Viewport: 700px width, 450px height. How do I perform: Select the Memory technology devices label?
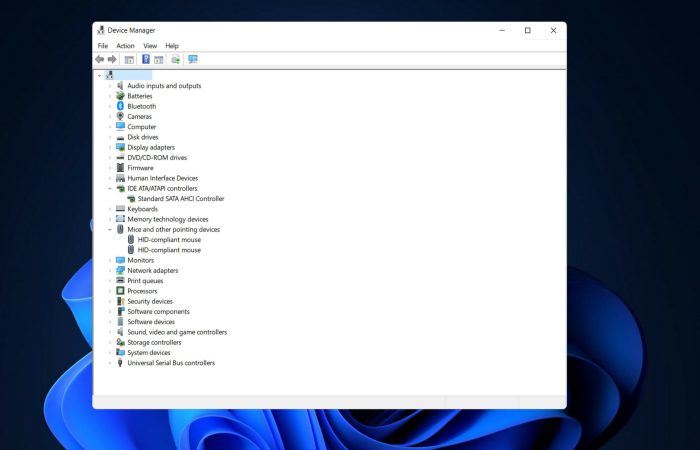pos(168,219)
